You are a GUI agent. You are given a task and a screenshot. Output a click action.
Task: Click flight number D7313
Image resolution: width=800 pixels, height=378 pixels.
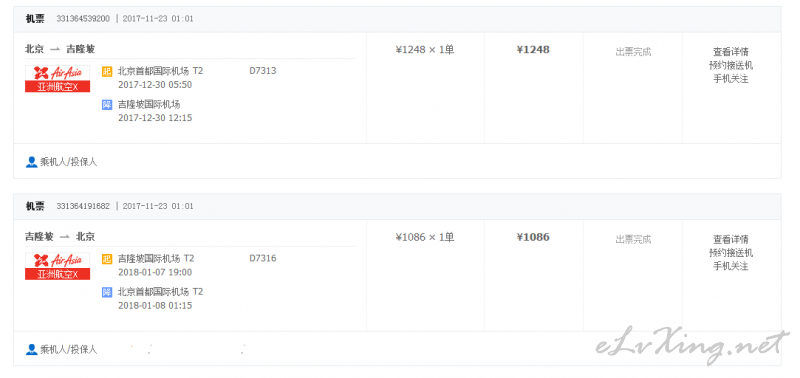click(263, 71)
